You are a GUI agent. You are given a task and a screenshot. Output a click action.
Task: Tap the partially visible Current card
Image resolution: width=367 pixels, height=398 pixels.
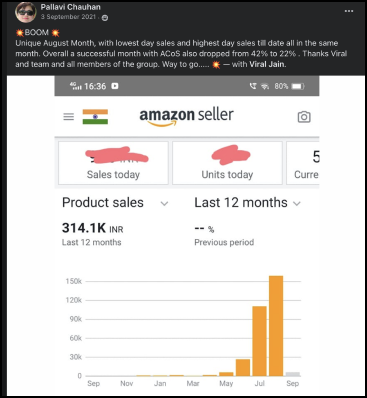[x=303, y=163]
